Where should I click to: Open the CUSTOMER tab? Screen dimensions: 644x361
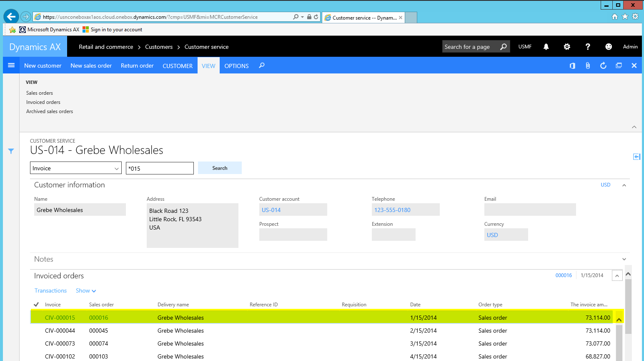[178, 66]
